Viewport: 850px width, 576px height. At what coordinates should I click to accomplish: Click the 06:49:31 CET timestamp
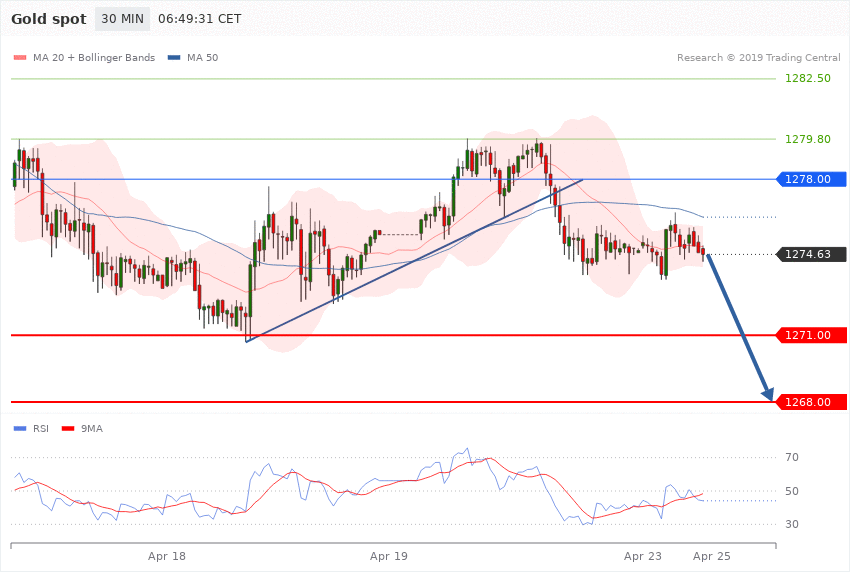coord(199,19)
